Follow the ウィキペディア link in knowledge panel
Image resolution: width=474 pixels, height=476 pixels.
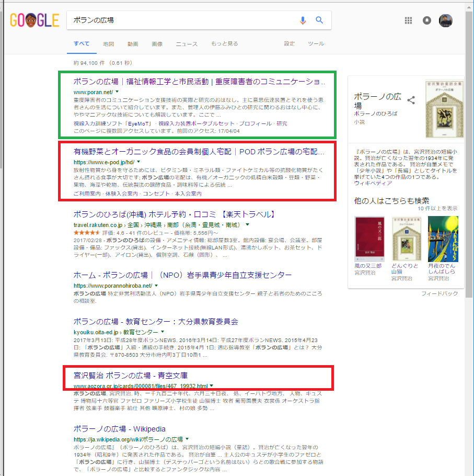pyautogui.click(x=373, y=183)
